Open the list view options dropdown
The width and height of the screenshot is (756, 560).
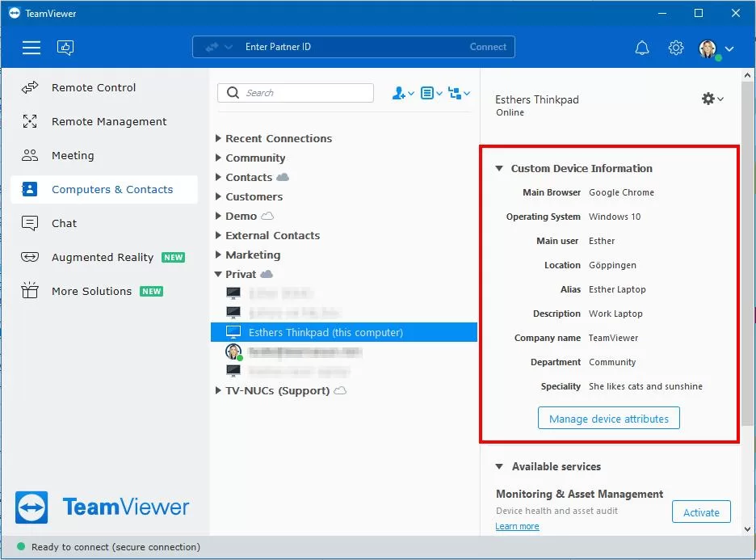click(x=430, y=93)
